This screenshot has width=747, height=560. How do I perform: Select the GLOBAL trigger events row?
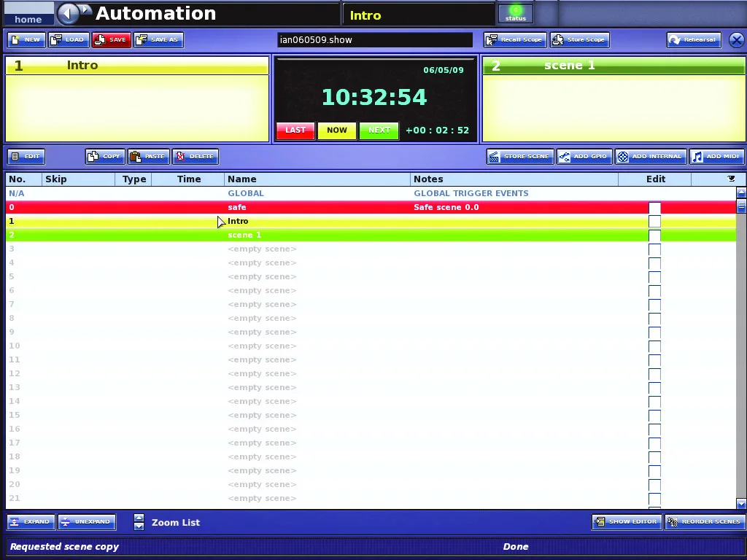pos(371,193)
